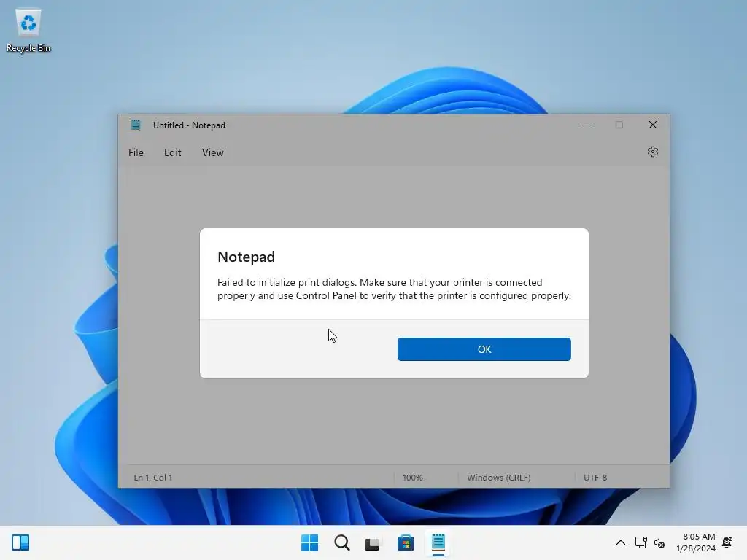
Task: Open the Edit menu in Notepad
Action: coord(172,152)
